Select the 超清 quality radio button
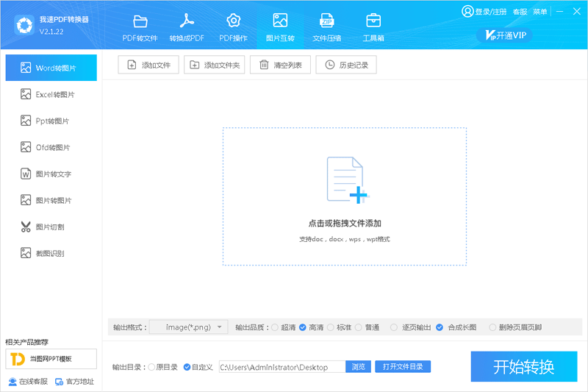The height and width of the screenshot is (392, 588). coord(275,327)
